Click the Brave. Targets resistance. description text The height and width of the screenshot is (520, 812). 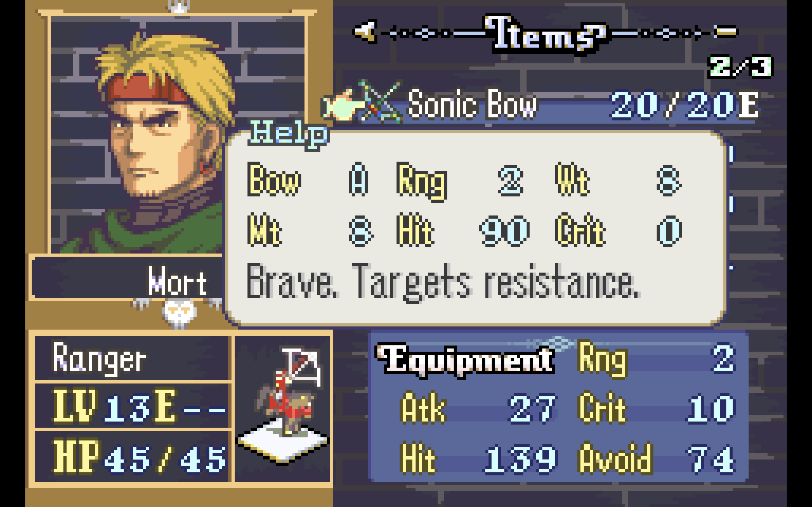(x=443, y=282)
